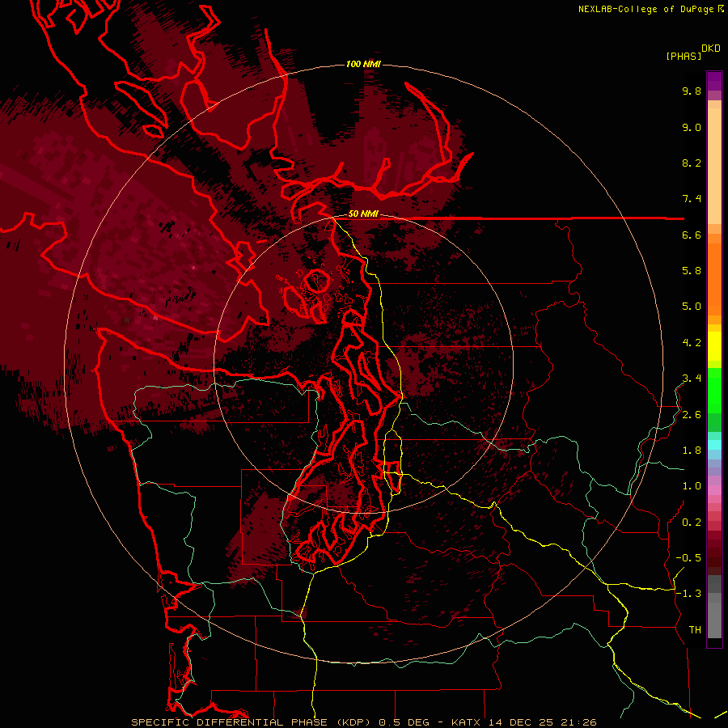This screenshot has width=728, height=728.
Task: Pick the pink band in the color scale
Action: pos(714,490)
